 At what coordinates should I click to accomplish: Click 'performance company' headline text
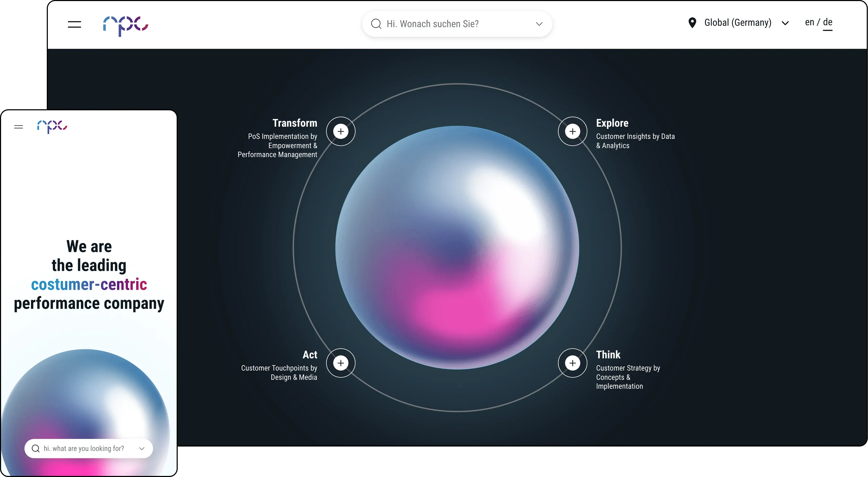coord(89,304)
